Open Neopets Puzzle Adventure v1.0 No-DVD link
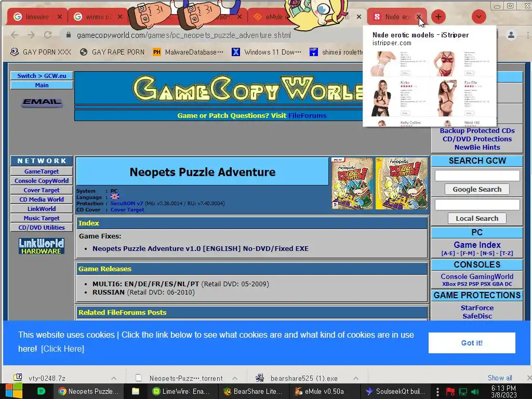The width and height of the screenshot is (532, 399). (201, 248)
